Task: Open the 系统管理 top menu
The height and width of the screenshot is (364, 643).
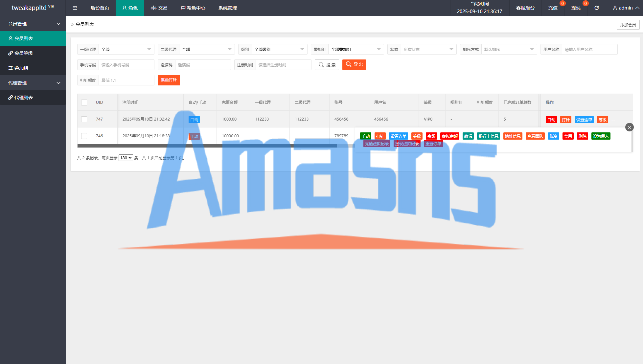Action: tap(227, 8)
